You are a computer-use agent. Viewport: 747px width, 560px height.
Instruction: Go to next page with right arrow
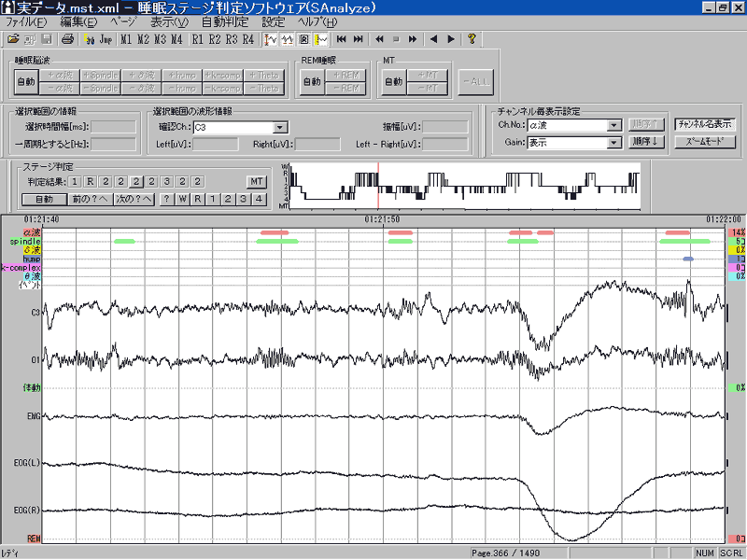[x=451, y=39]
